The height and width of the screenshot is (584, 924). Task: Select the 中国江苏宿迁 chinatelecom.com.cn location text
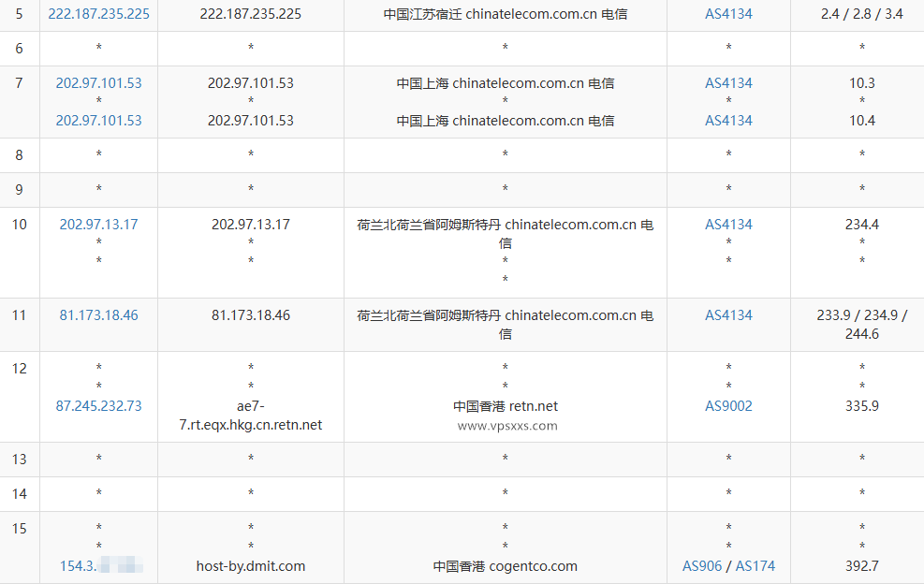pyautogui.click(x=505, y=14)
